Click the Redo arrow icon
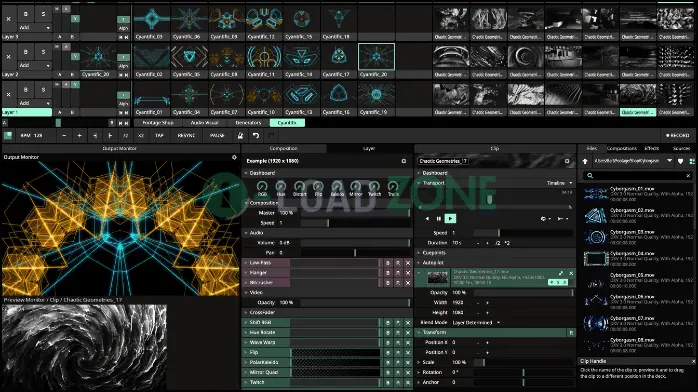Viewport: 698px width, 392px height. click(x=271, y=135)
